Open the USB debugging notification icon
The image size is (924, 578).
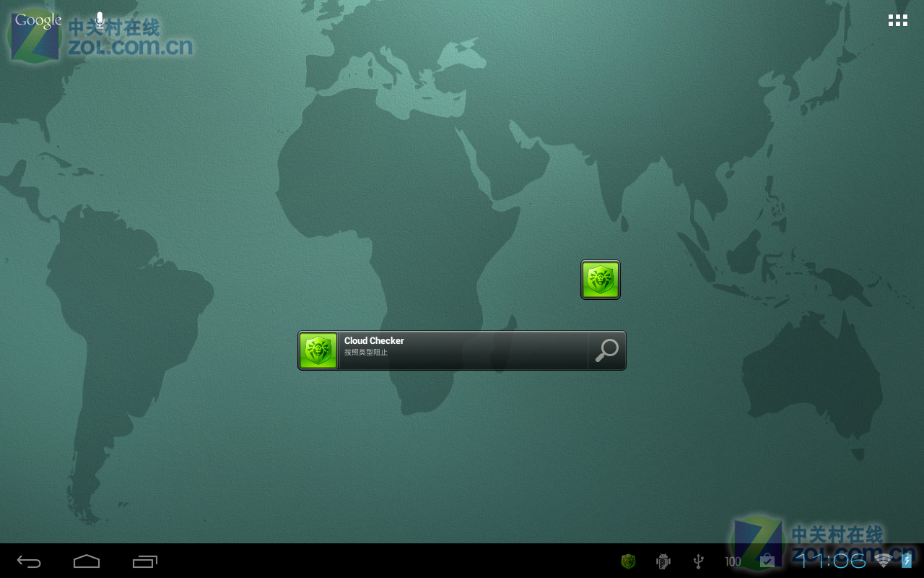[662, 561]
